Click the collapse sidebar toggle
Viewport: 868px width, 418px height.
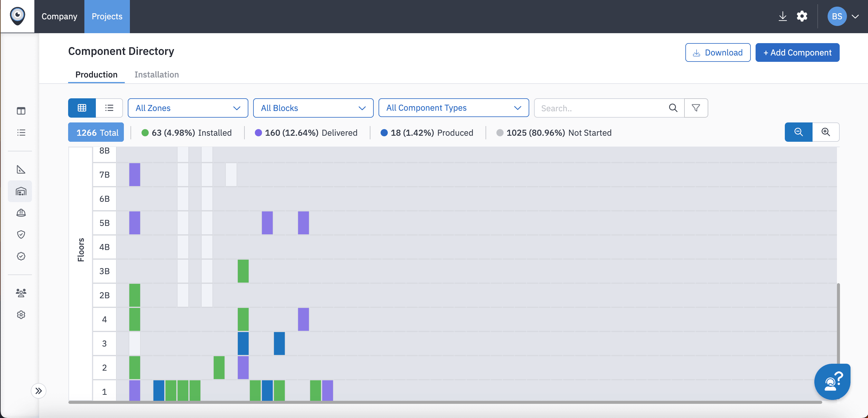38,391
